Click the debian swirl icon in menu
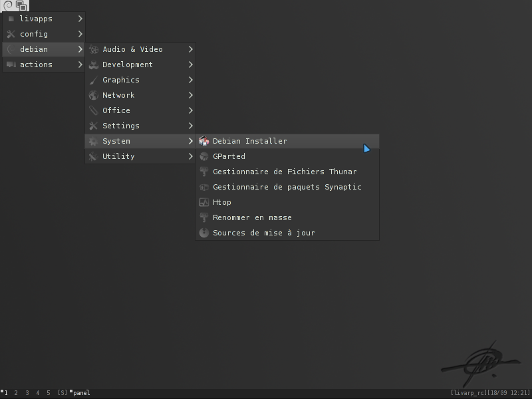This screenshot has width=532, height=399. click(11, 49)
